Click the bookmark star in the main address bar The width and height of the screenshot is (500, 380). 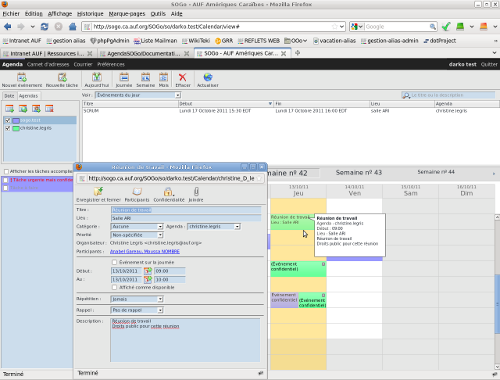pyautogui.click(x=335, y=27)
